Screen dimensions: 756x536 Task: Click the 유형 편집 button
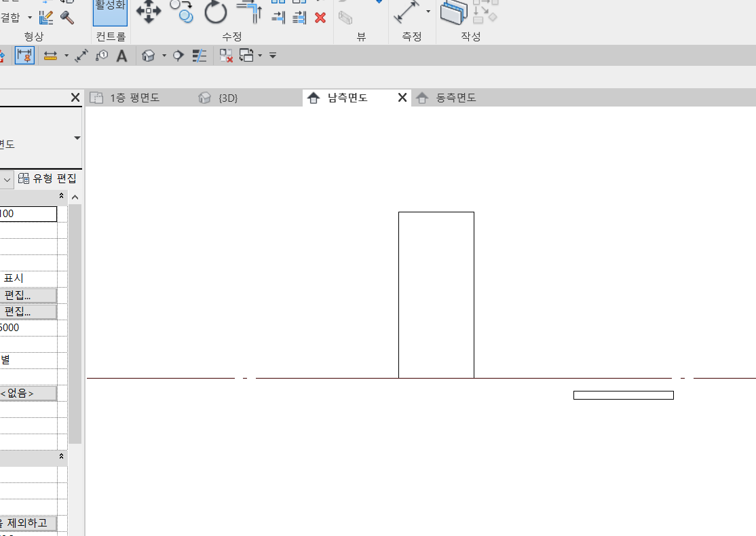coord(48,178)
